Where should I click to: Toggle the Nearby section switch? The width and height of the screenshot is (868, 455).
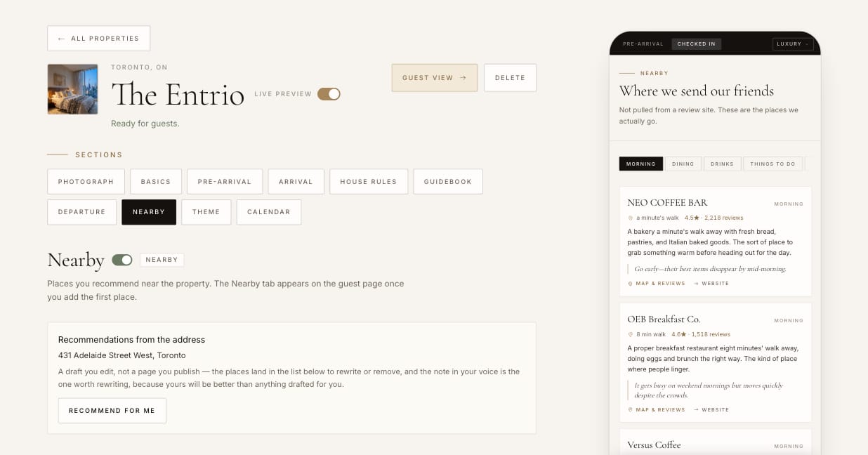tap(122, 260)
